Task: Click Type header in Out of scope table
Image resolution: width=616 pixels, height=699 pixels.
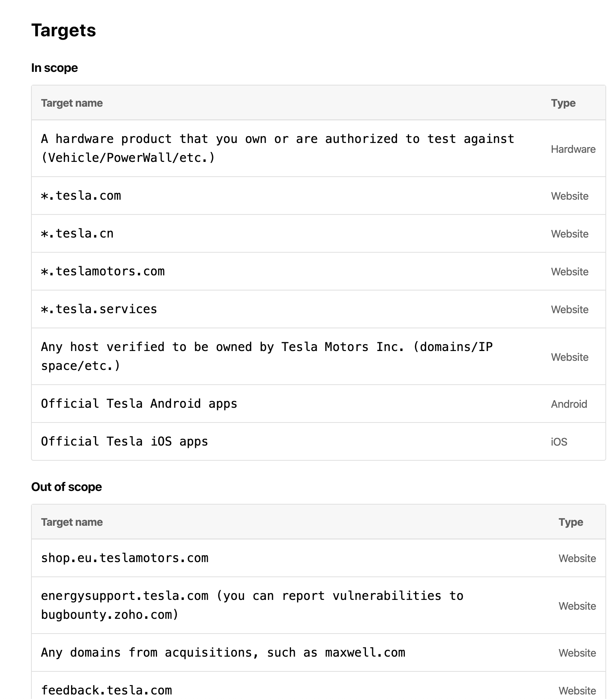Action: coord(571,522)
